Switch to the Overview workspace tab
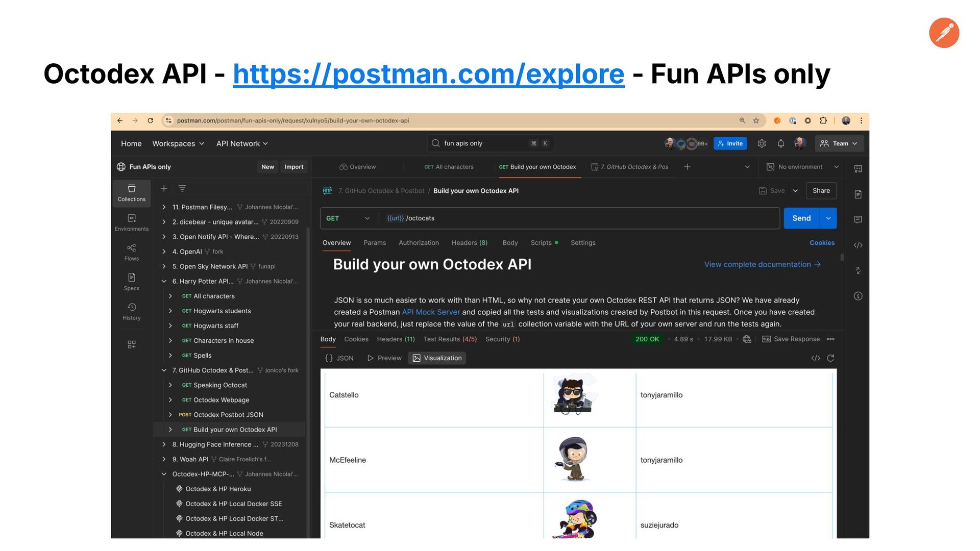 (x=357, y=167)
